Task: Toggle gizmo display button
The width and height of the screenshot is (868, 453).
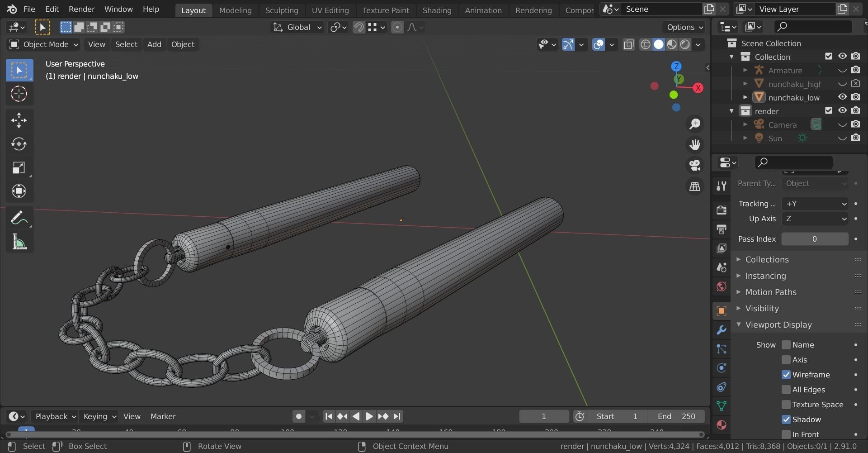Action: tap(568, 44)
